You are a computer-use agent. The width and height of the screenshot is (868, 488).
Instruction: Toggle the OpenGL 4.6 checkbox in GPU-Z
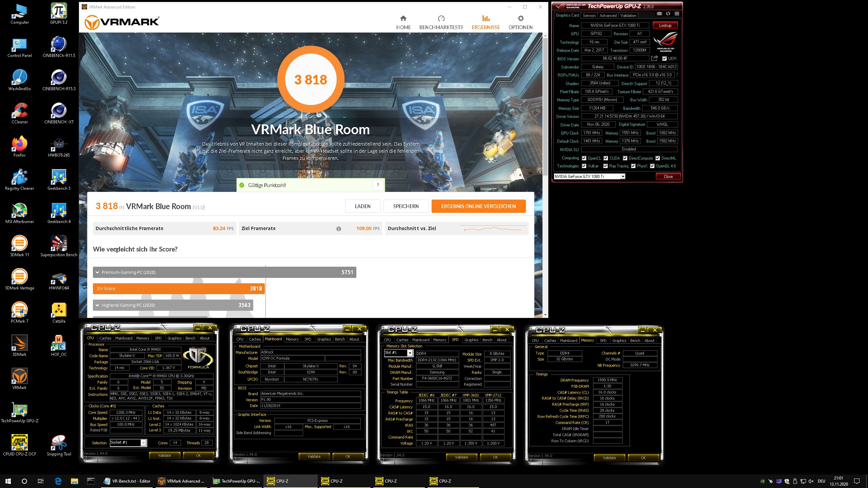coord(652,166)
